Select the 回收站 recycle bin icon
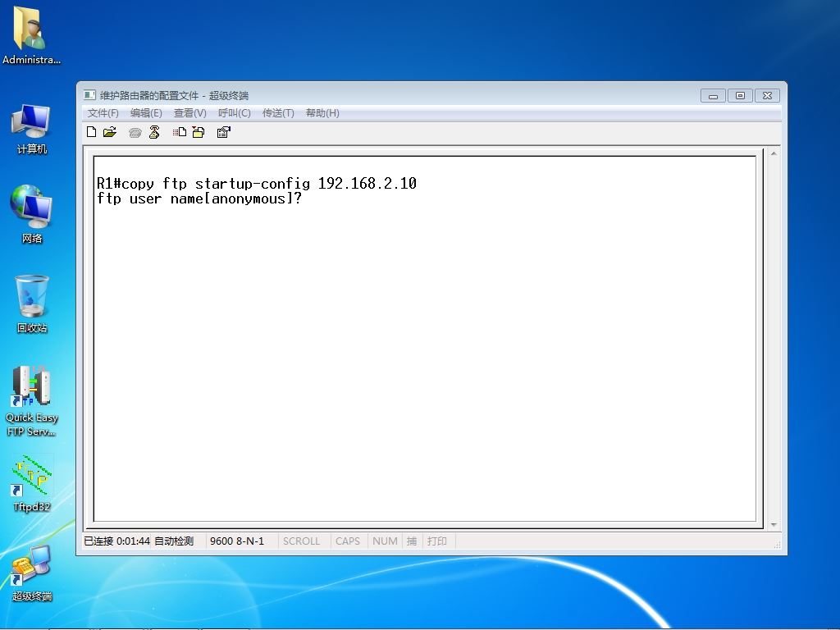 click(31, 304)
